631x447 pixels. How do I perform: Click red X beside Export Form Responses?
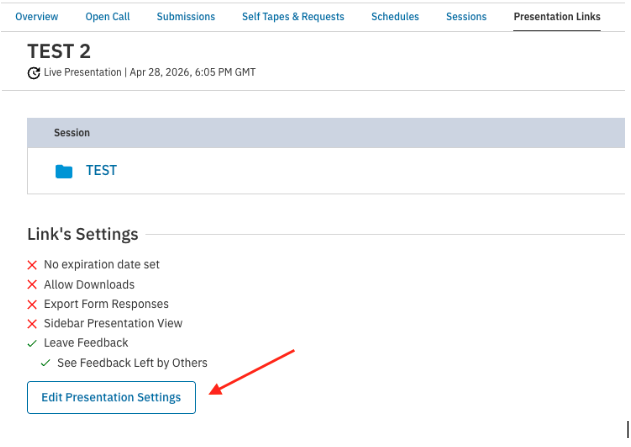pos(32,305)
